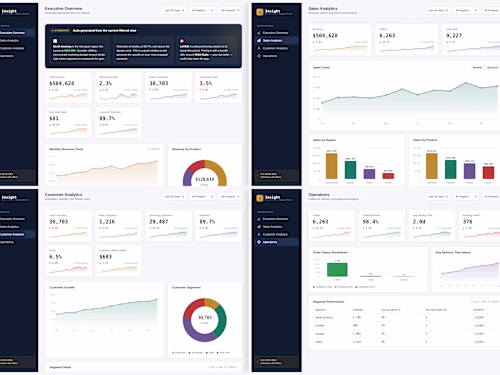The image size is (500, 375).
Task: Click Operations gear icon in Sales Analytics sidebar
Action: (259, 56)
